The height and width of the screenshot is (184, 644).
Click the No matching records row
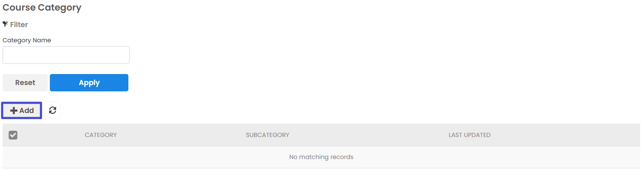[321, 157]
